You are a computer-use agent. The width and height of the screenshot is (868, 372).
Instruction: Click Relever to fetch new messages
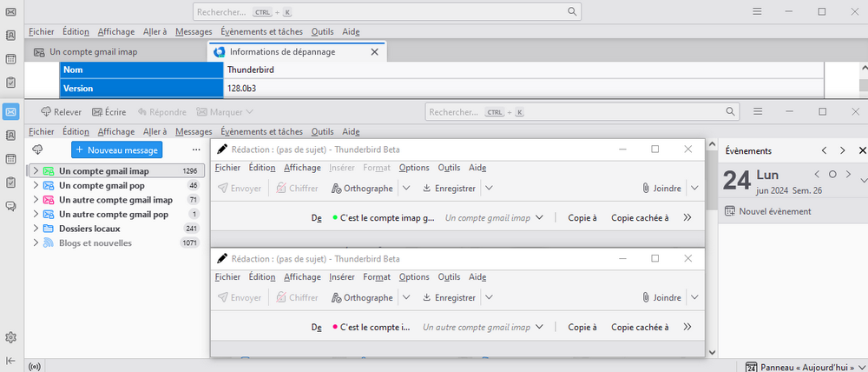[x=61, y=112]
